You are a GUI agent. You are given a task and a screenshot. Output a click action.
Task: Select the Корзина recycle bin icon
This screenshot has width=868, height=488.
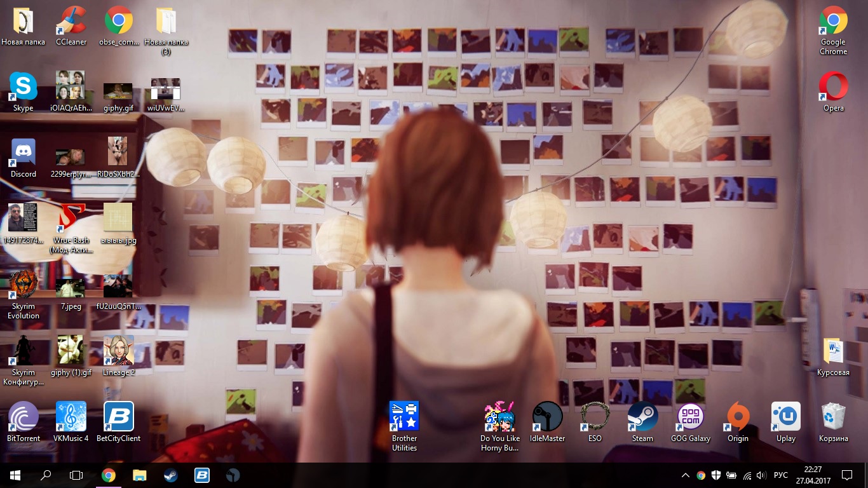click(834, 422)
